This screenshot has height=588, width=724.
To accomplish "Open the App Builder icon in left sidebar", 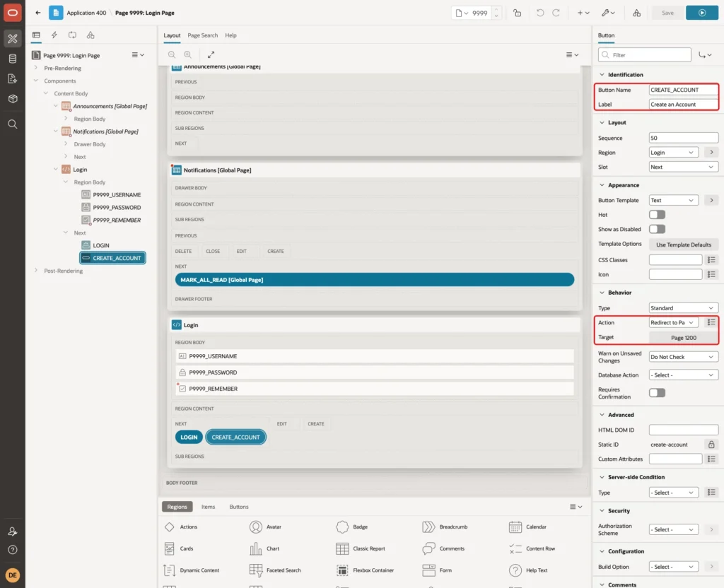I will [x=13, y=39].
